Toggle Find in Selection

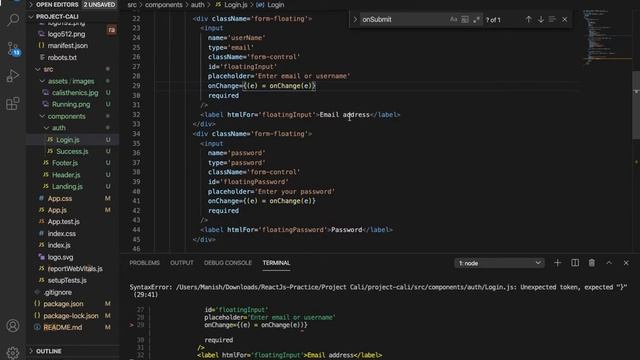552,20
